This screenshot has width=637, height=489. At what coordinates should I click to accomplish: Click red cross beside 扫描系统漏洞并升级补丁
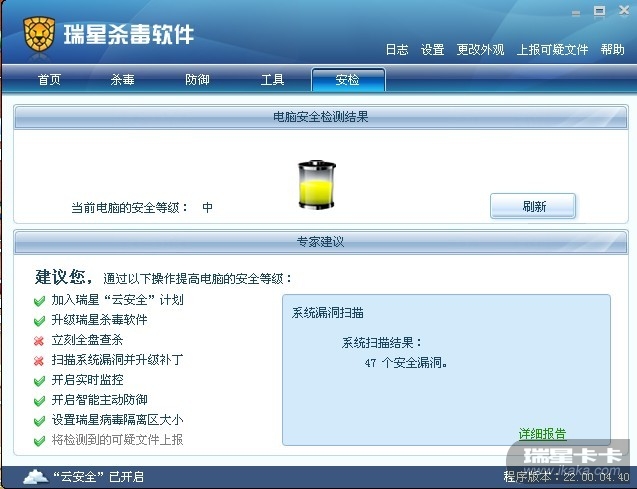click(x=39, y=361)
